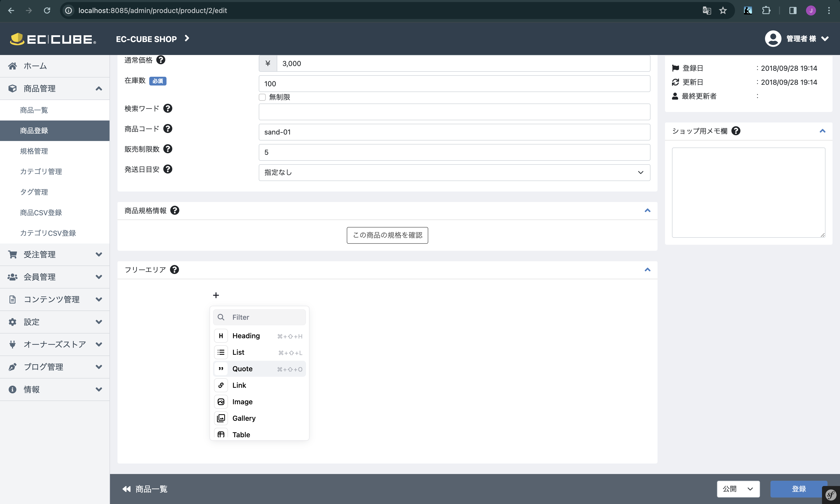Click the 販売制限数 field
840x504 pixels.
click(454, 152)
